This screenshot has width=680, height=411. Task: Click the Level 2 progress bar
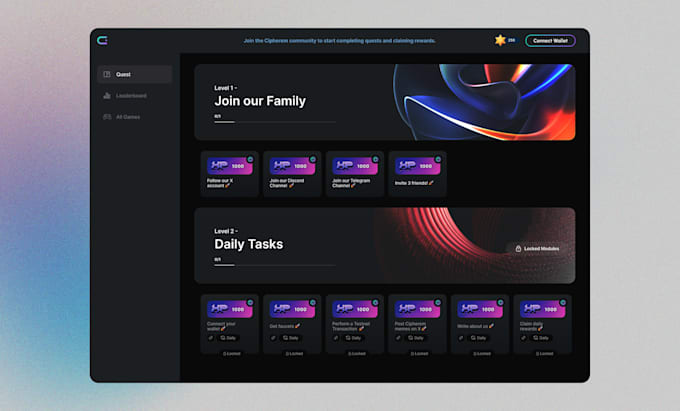[x=275, y=265]
